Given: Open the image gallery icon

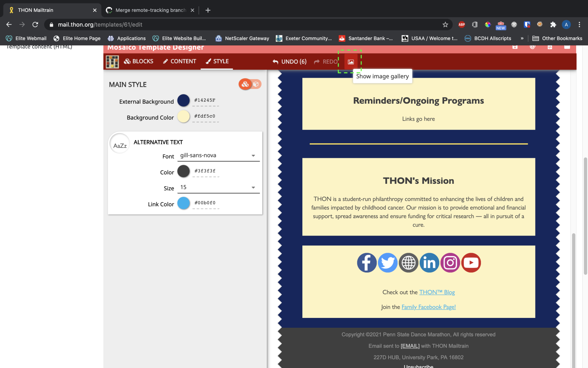Looking at the screenshot, I should (351, 62).
